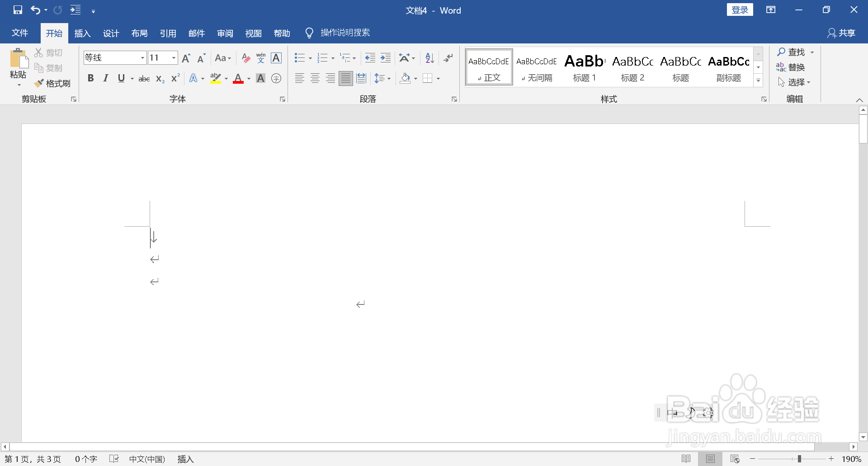
Task: Click the distributed alignment icon
Action: click(361, 78)
